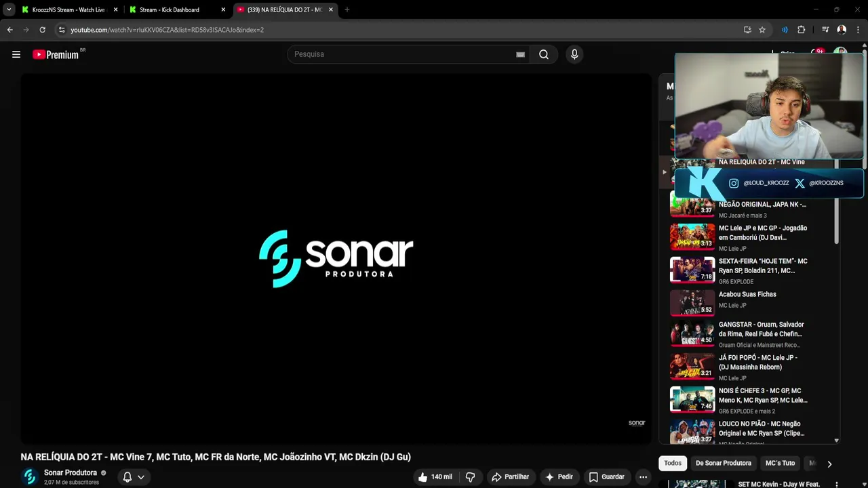Open options for SET MC Kevin video
Image resolution: width=868 pixels, height=488 pixels.
pyautogui.click(x=836, y=484)
